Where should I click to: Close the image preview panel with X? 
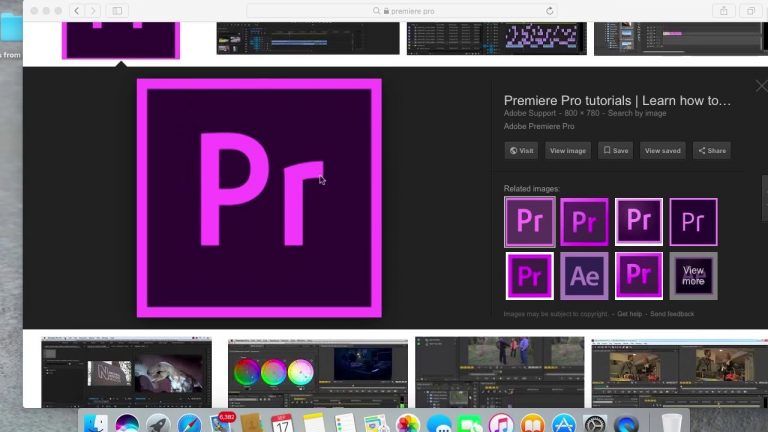762,86
